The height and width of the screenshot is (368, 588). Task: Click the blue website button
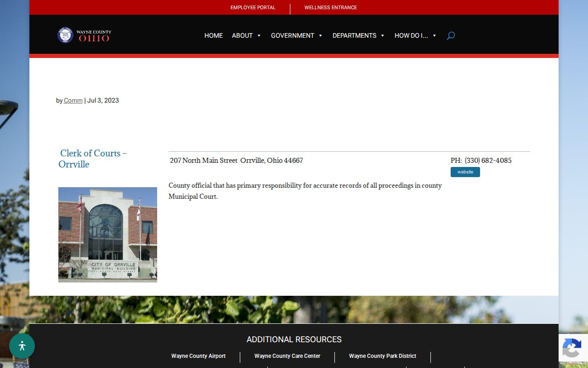(x=465, y=172)
